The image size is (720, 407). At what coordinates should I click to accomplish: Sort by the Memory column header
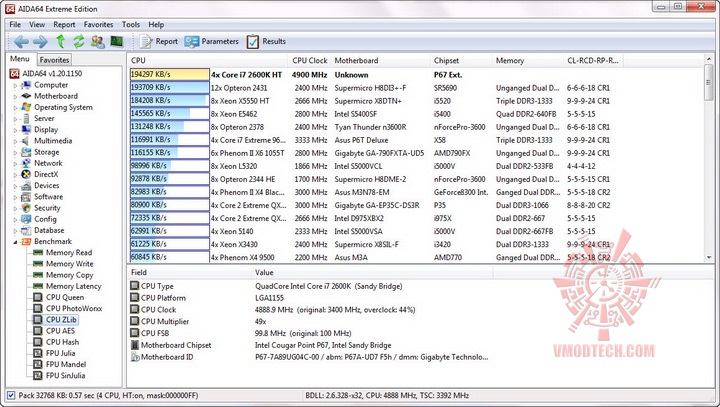click(528, 61)
